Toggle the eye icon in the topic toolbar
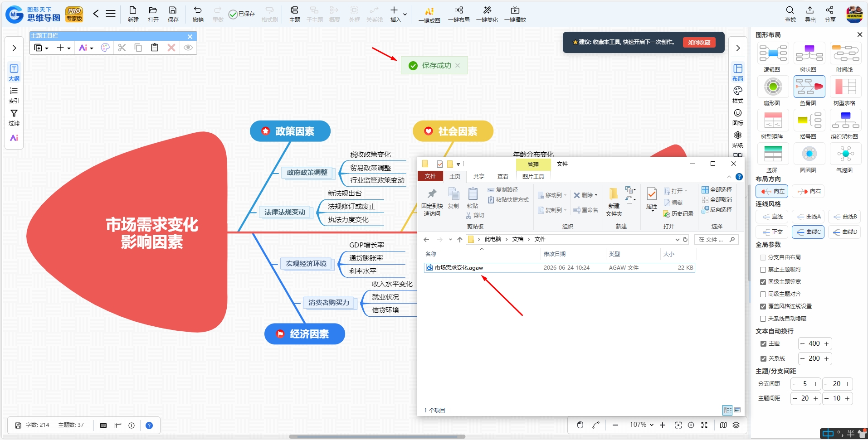This screenshot has width=868, height=440. point(188,48)
